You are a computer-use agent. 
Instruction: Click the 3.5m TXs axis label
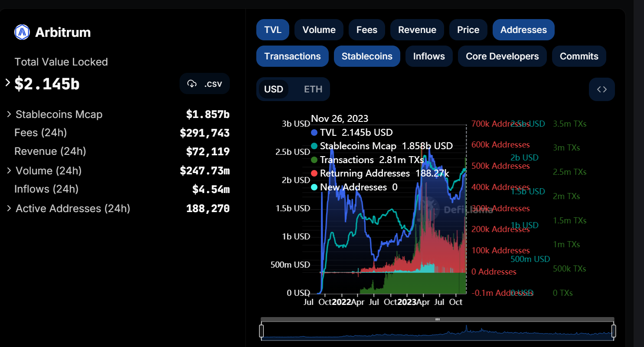[569, 124]
